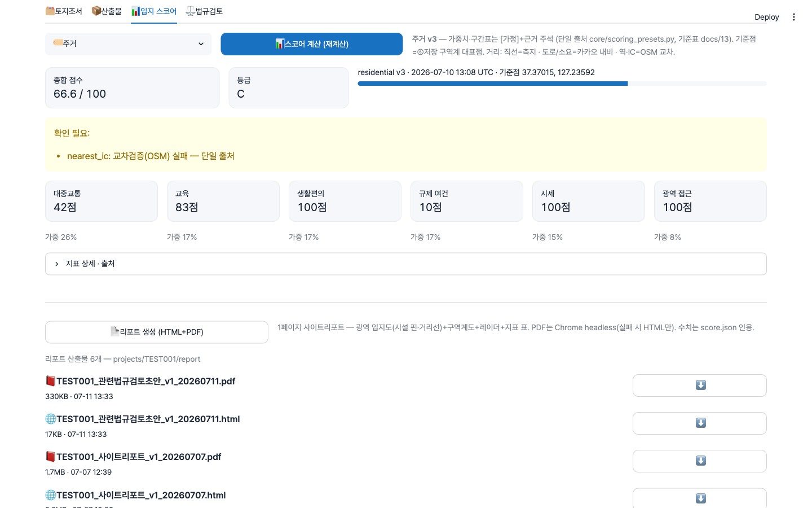Click the 확인 필요: heading

coord(72,133)
